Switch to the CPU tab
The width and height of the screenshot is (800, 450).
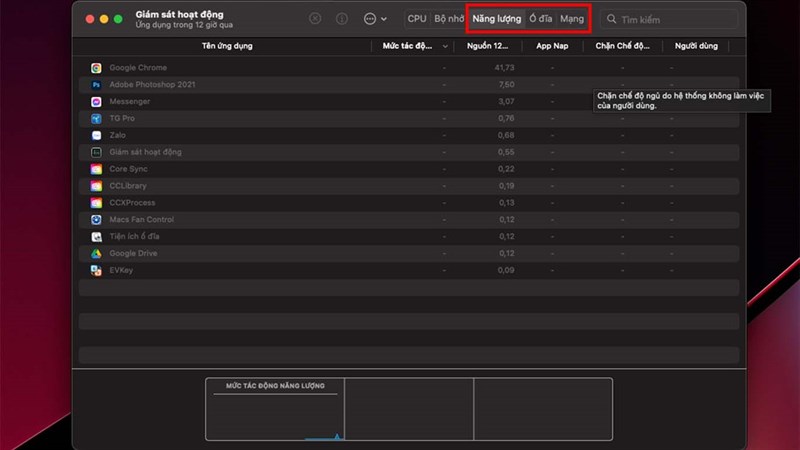tap(417, 19)
